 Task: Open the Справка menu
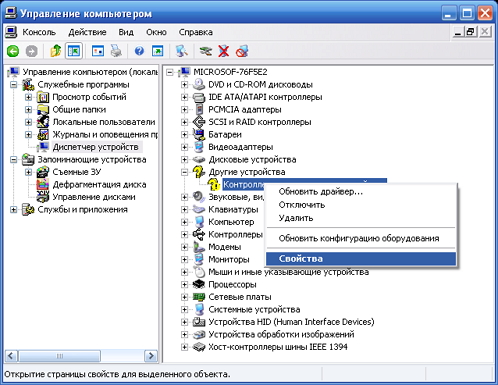pos(196,32)
